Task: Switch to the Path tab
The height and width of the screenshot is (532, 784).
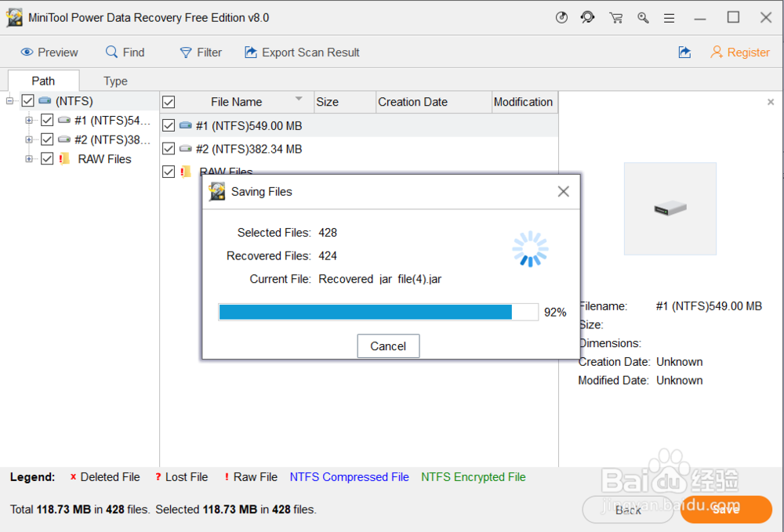Action: (x=43, y=81)
